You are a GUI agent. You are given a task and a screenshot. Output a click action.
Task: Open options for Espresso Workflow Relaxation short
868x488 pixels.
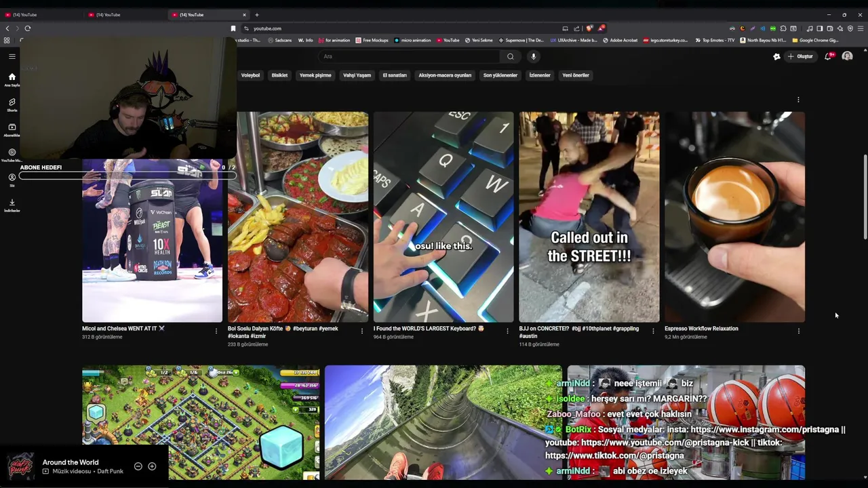pos(798,331)
